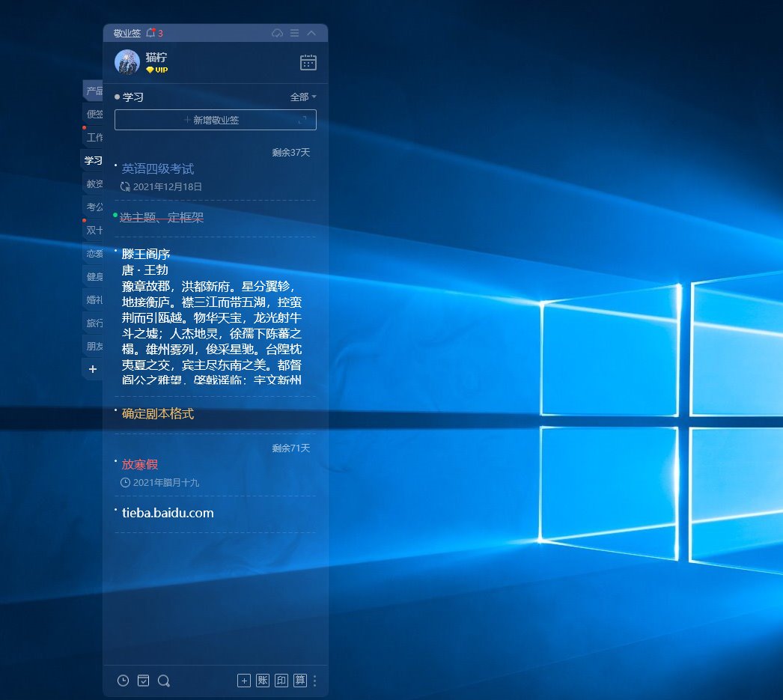Open the 确定剧本格式 note
783x700 pixels.
coord(158,414)
